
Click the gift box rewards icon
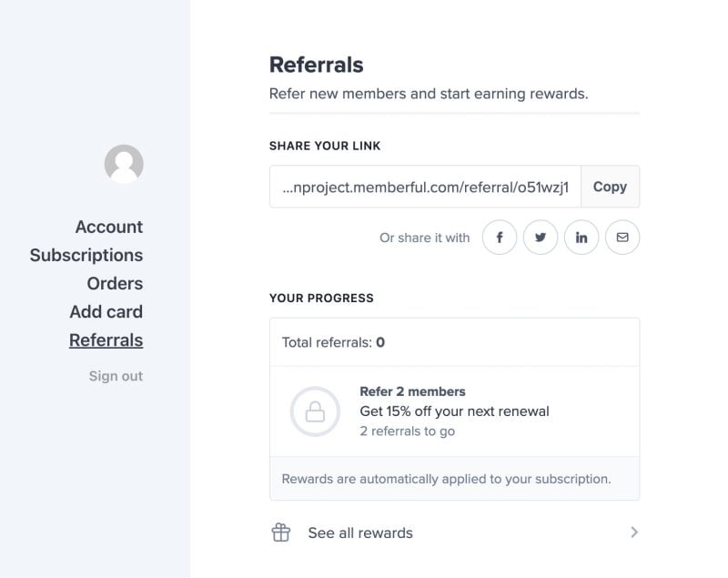(x=281, y=532)
